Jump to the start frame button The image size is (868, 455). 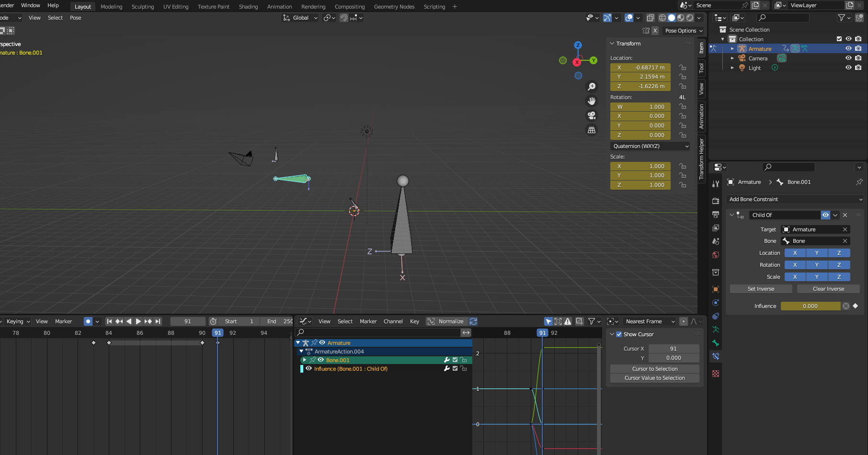[109, 321]
